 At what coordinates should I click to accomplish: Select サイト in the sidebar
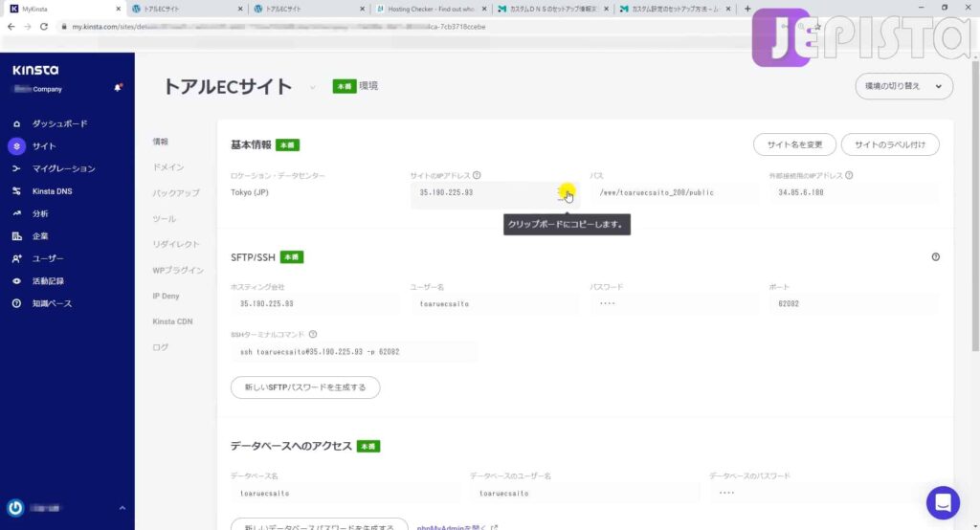point(44,146)
